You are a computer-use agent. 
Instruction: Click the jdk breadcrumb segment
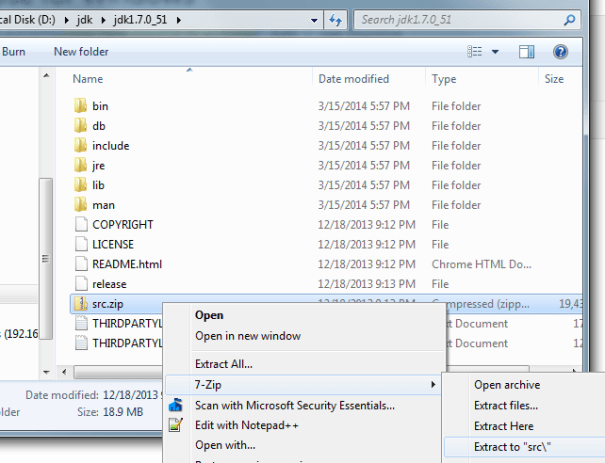84,20
